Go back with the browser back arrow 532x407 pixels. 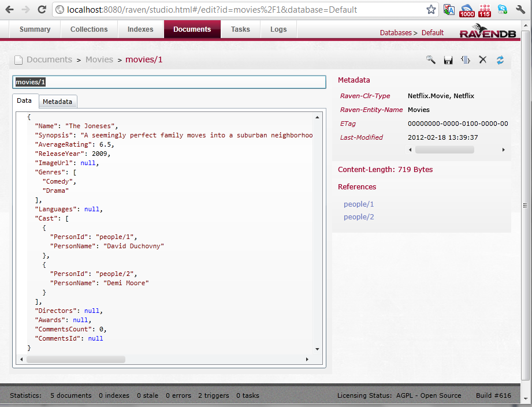(9, 9)
